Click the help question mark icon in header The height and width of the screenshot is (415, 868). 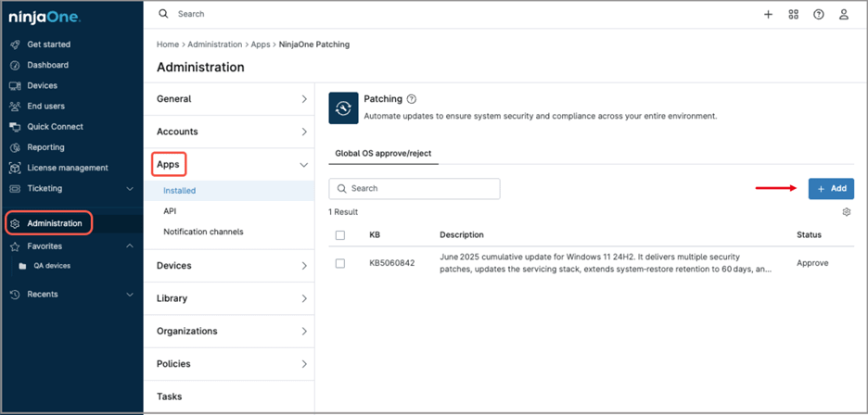[x=819, y=15]
